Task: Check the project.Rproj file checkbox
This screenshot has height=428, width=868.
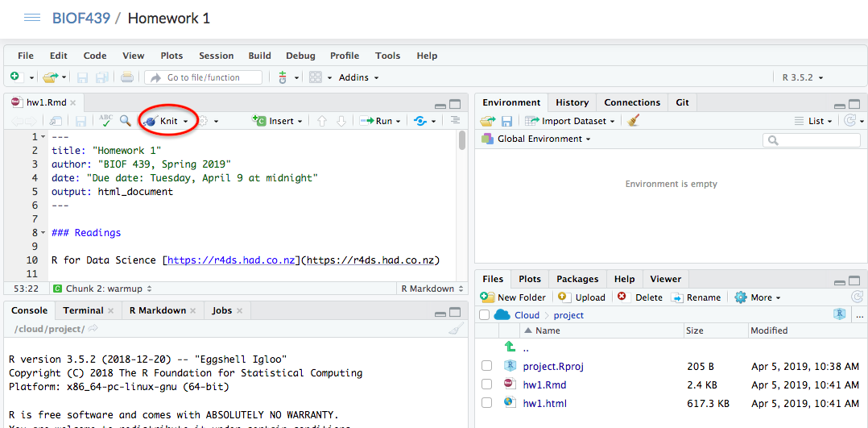Action: click(486, 366)
